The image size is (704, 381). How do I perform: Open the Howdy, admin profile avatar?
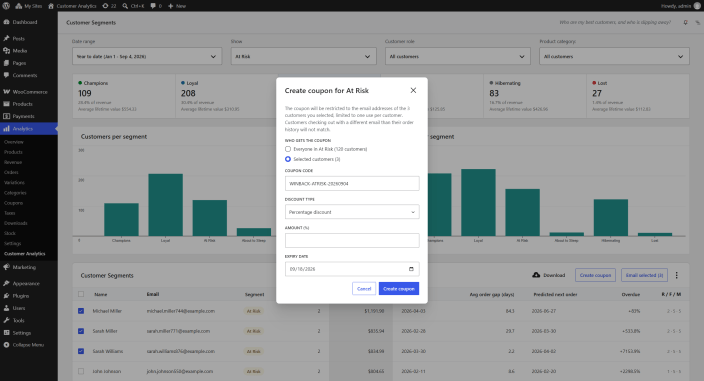point(697,6)
